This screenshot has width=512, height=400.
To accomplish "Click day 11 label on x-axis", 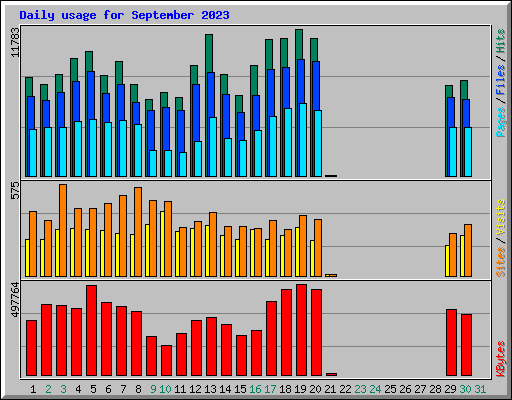I will [x=180, y=389].
